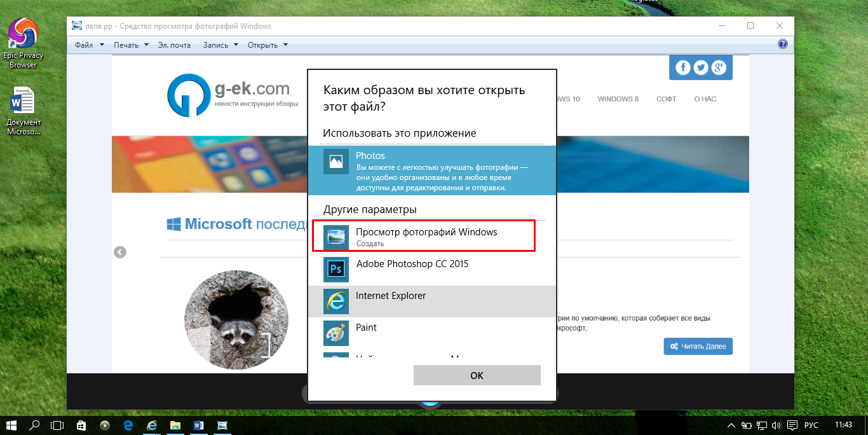This screenshot has width=868, height=435.
Task: Click the Twitter icon on g-ek page
Action: tap(701, 67)
